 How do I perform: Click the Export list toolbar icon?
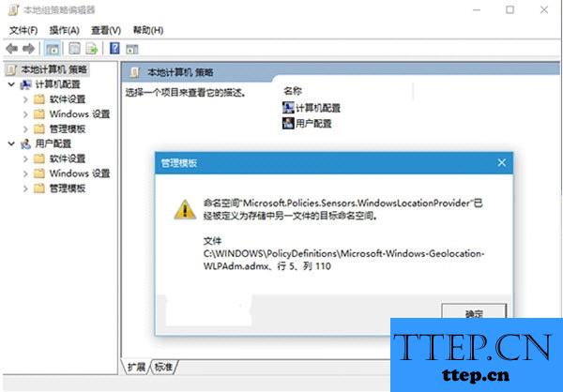click(92, 49)
